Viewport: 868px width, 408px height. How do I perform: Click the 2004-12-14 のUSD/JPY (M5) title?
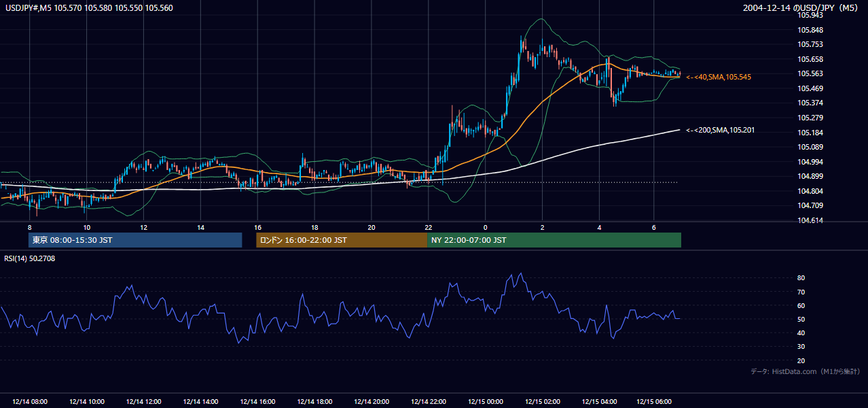(x=801, y=7)
